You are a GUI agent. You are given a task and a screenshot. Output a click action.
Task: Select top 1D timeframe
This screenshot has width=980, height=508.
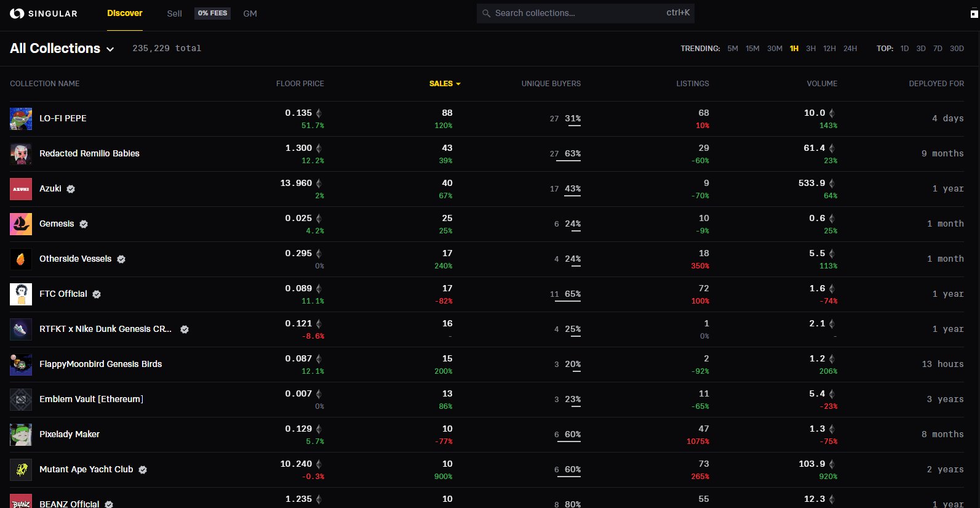[904, 49]
